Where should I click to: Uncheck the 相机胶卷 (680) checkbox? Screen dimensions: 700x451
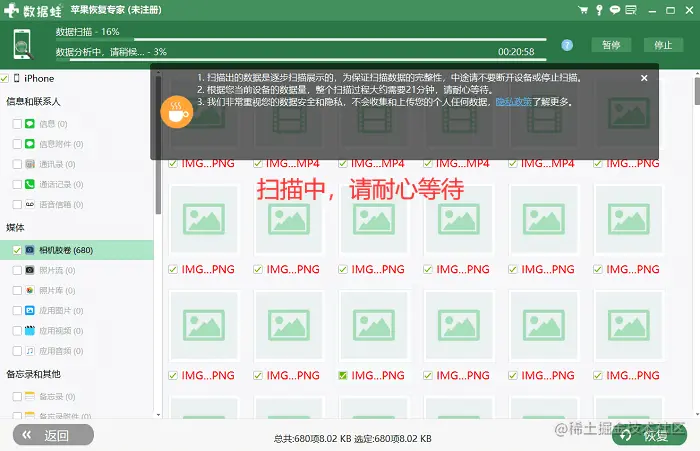click(x=17, y=250)
